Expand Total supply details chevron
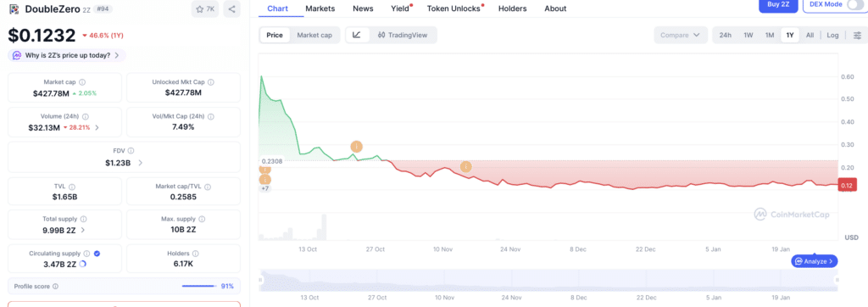 [83, 230]
